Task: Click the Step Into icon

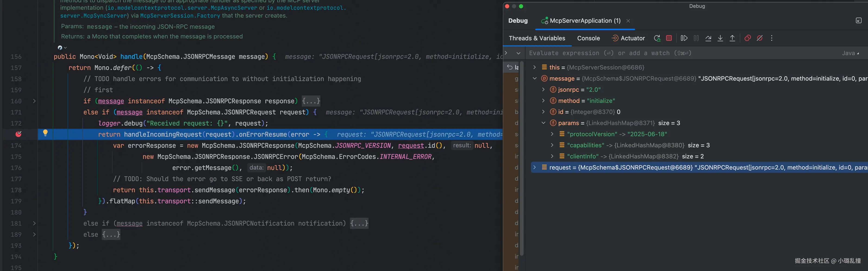Action: click(720, 38)
